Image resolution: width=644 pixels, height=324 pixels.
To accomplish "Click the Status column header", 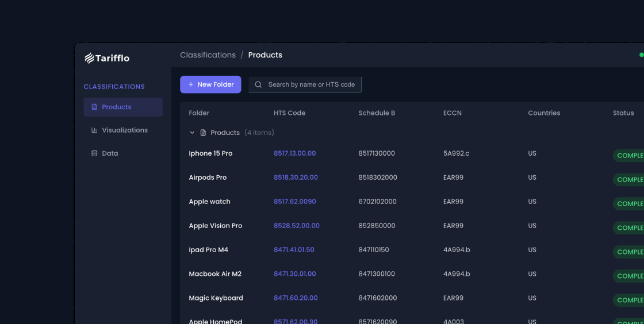I will pos(623,113).
